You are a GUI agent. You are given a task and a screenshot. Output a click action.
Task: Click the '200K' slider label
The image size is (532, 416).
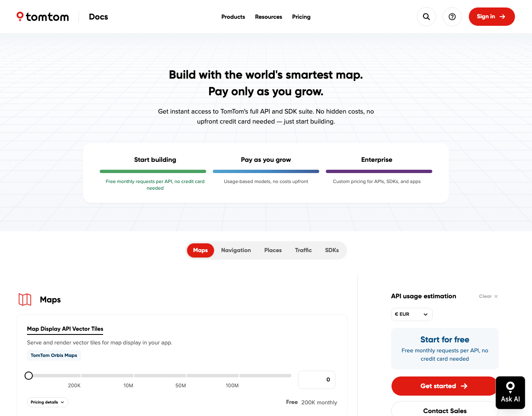(74, 386)
